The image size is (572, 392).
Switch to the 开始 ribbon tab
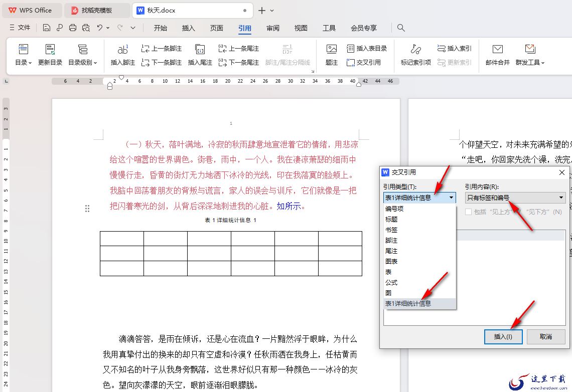pyautogui.click(x=160, y=28)
